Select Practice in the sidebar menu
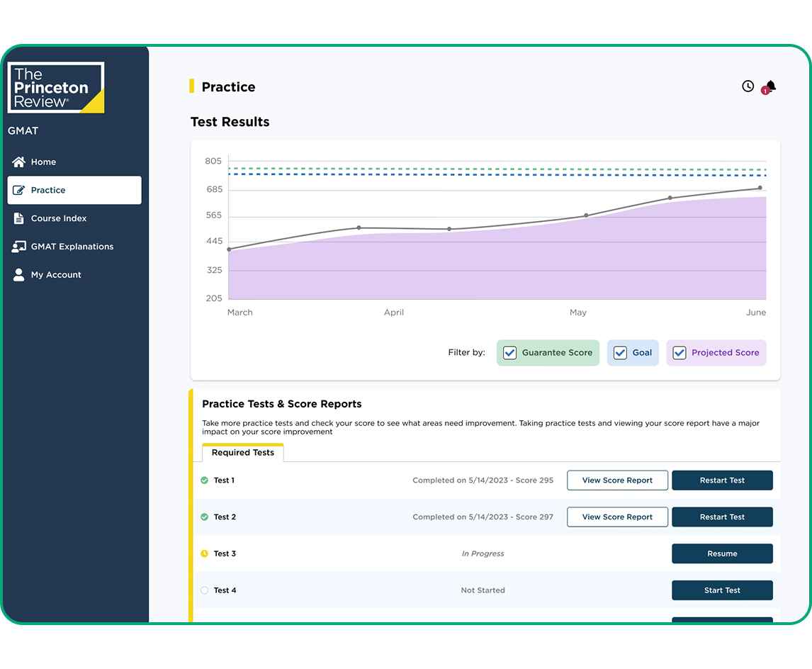This screenshot has height=669, width=812. coord(74,190)
